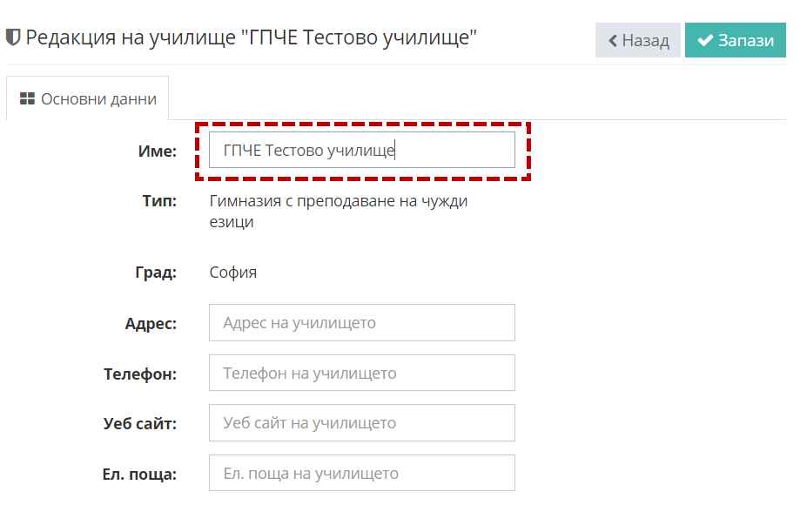
Task: Click the checkmark icon on Запази
Action: (x=705, y=41)
